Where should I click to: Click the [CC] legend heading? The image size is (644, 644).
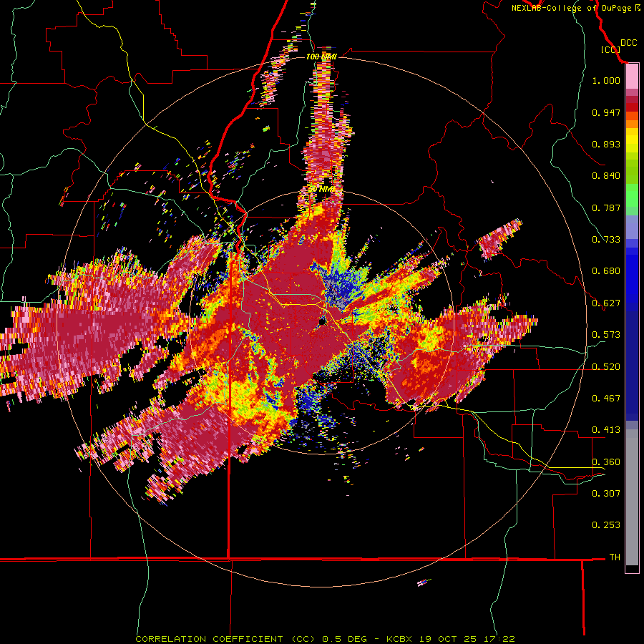(x=610, y=49)
